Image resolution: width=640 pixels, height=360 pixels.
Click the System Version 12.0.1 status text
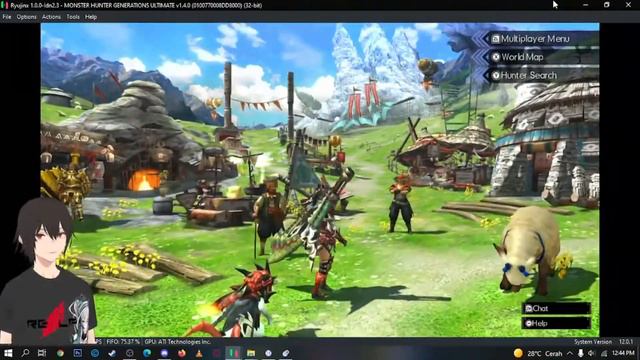pyautogui.click(x=604, y=342)
